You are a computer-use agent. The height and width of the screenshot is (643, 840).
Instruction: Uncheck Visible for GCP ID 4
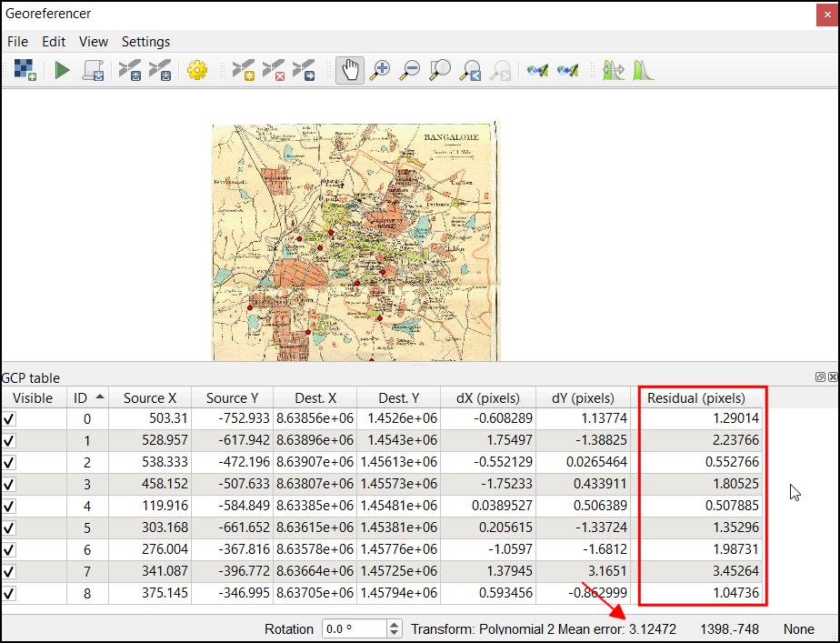[9, 507]
